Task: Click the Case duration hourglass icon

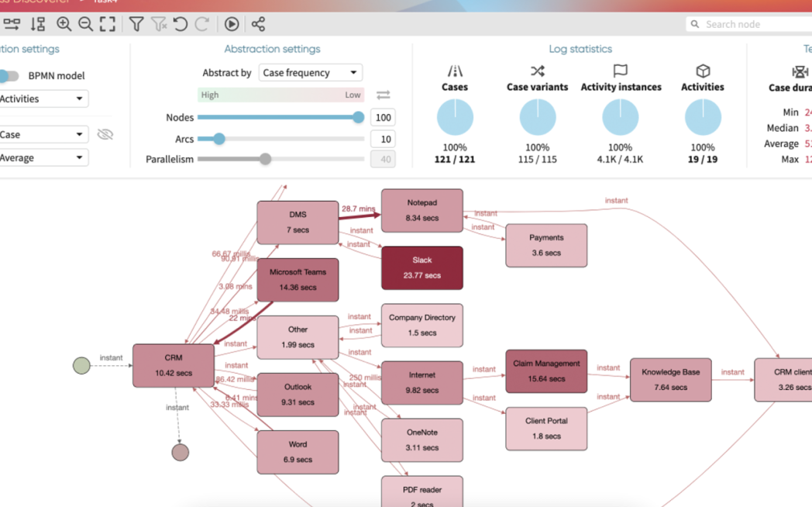Action: (800, 71)
